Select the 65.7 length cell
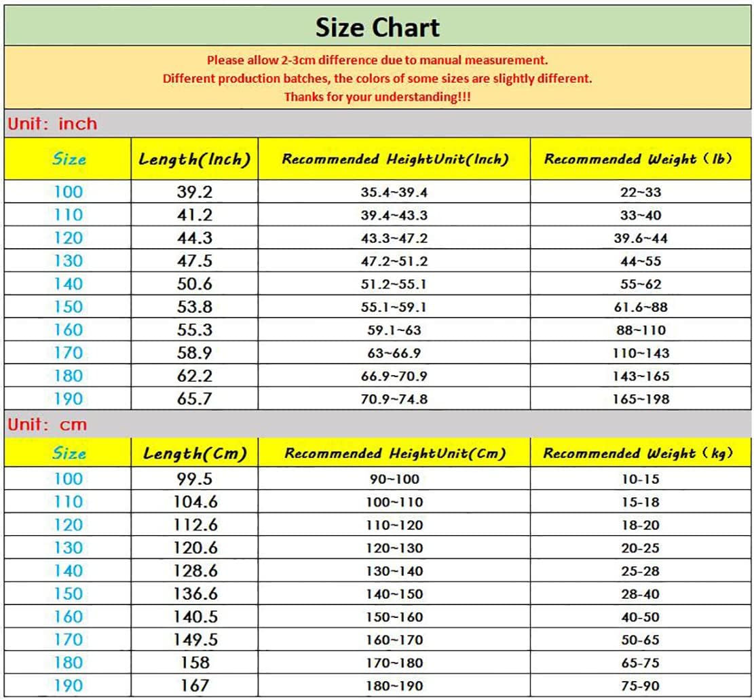The width and height of the screenshot is (754, 700). tap(195, 399)
